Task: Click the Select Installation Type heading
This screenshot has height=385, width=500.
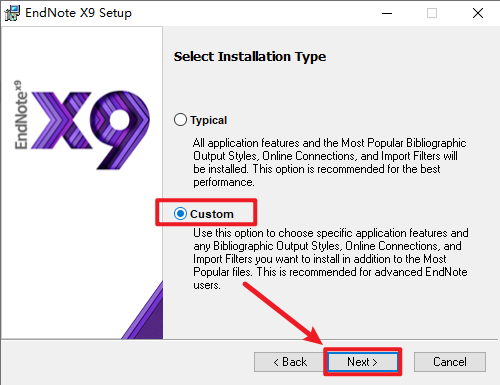Action: [250, 57]
